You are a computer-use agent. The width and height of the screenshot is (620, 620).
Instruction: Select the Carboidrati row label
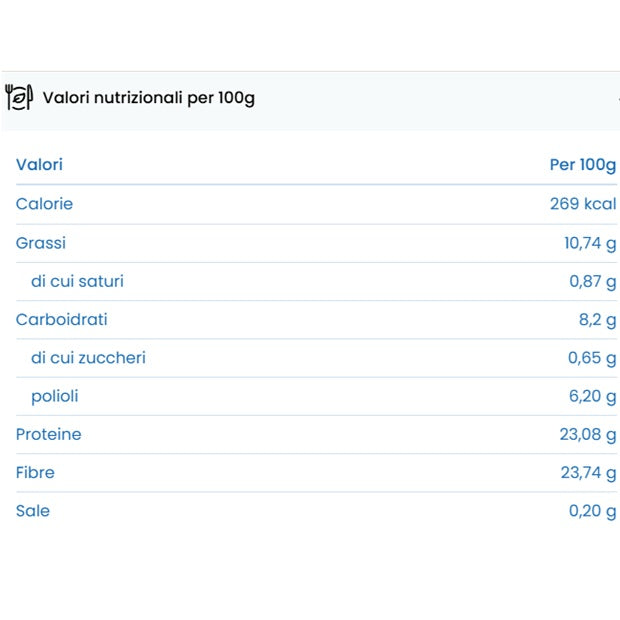(x=61, y=320)
